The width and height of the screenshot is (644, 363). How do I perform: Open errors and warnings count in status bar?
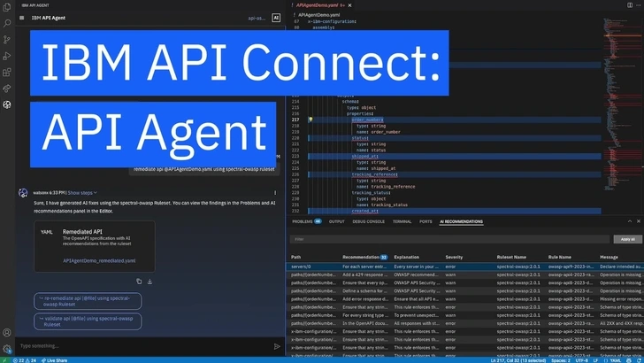click(x=25, y=360)
